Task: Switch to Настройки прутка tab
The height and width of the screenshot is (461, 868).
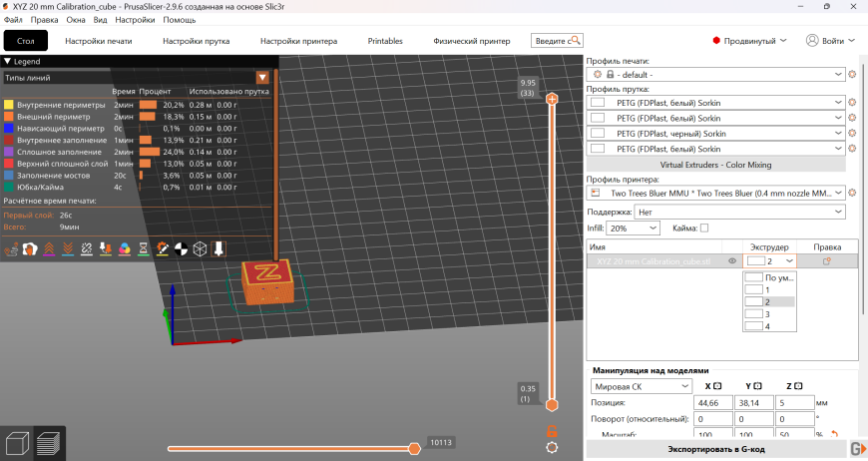Action: (196, 41)
